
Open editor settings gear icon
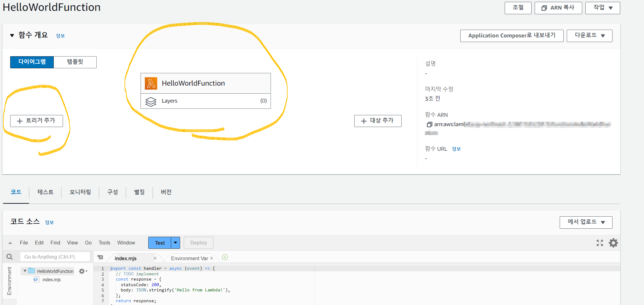[x=613, y=243]
